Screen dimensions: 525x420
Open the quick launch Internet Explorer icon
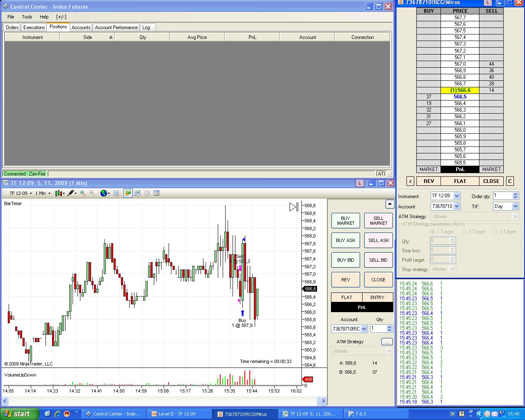[57, 414]
